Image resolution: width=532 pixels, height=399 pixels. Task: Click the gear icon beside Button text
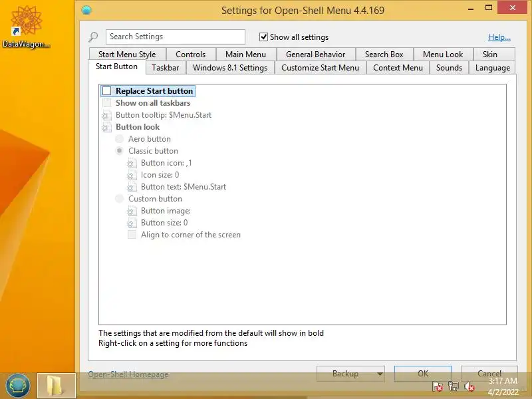tap(132, 187)
